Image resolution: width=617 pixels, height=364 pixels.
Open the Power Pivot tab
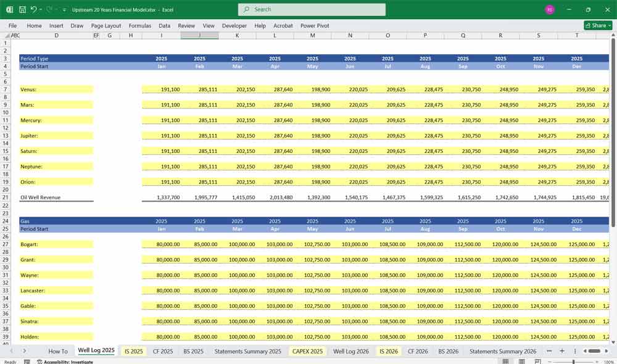click(315, 25)
